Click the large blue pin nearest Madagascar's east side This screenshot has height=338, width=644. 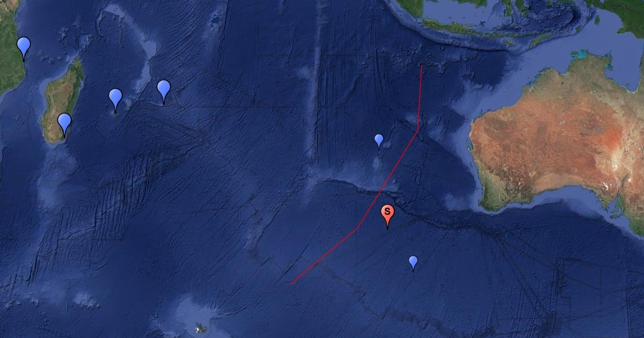click(x=115, y=99)
